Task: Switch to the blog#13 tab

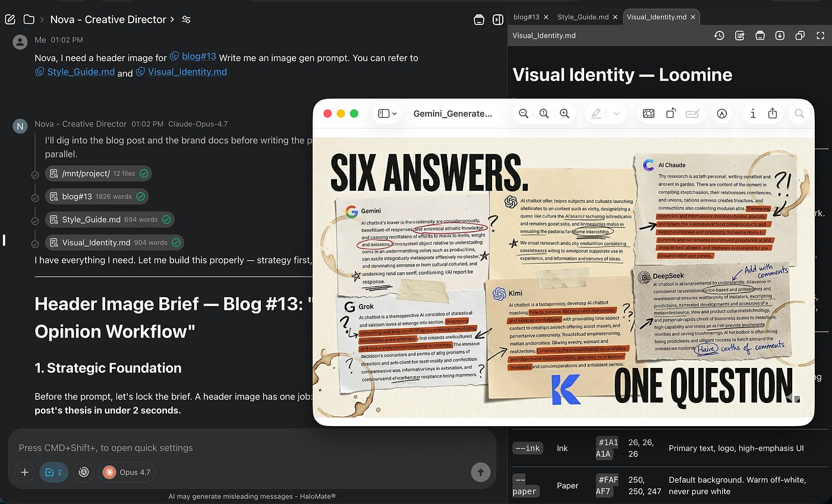Action: click(x=527, y=17)
